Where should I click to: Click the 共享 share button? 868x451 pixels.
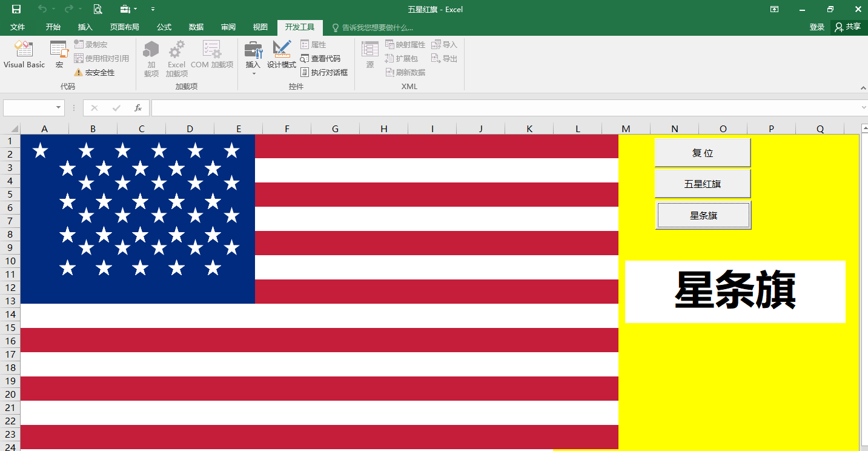(848, 27)
